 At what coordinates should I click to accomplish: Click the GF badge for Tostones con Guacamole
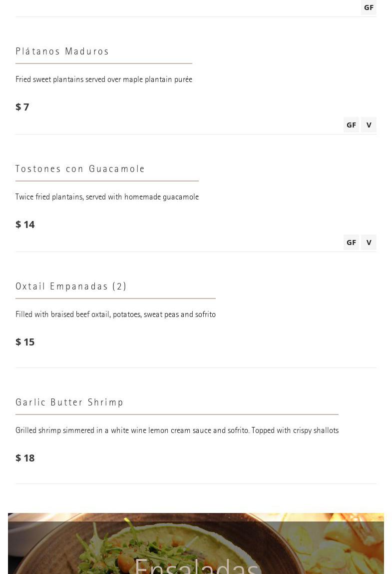pos(351,242)
